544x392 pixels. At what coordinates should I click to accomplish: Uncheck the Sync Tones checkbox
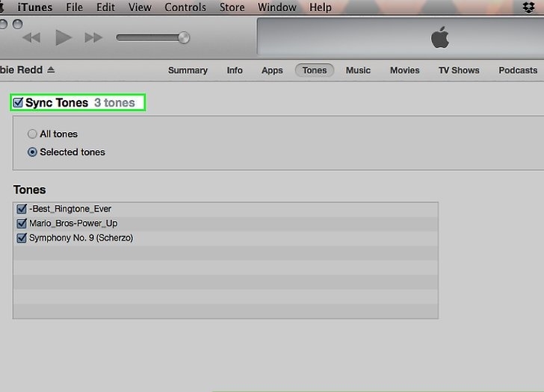(x=18, y=102)
